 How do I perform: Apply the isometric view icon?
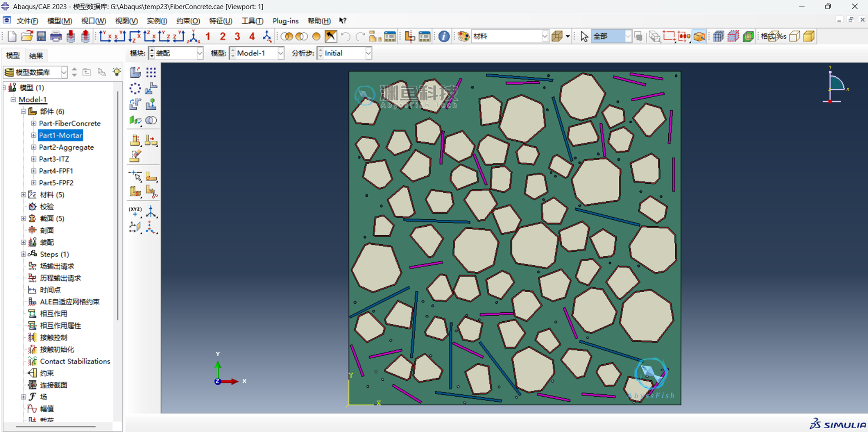[x=194, y=36]
